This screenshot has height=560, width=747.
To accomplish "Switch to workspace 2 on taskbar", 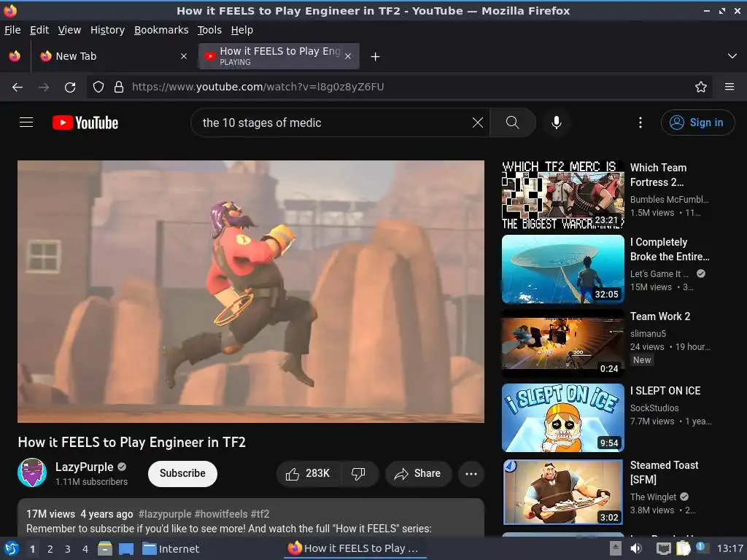I will coord(50,549).
